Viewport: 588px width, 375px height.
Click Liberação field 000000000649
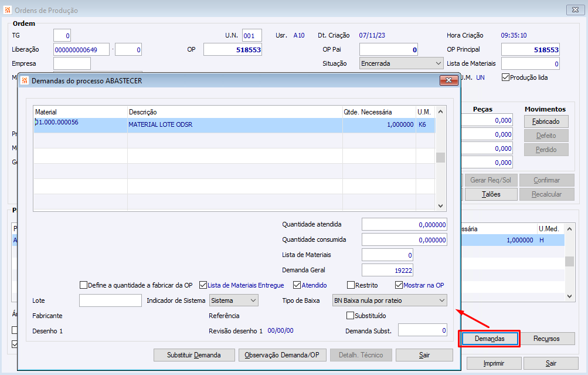(x=81, y=49)
